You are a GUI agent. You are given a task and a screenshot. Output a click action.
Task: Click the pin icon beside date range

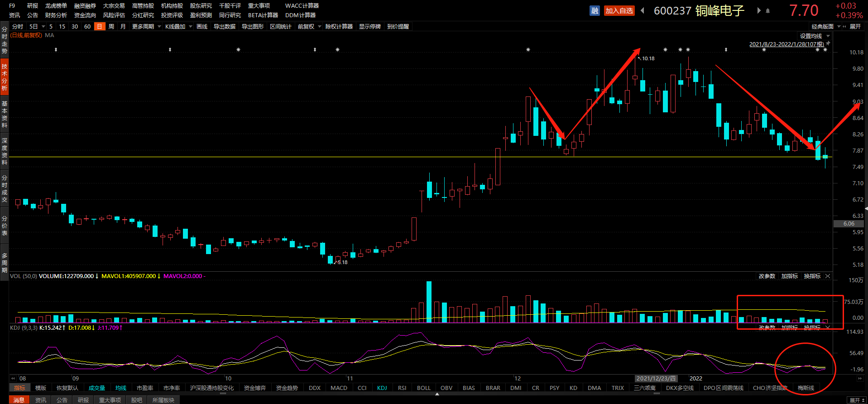pyautogui.click(x=828, y=43)
